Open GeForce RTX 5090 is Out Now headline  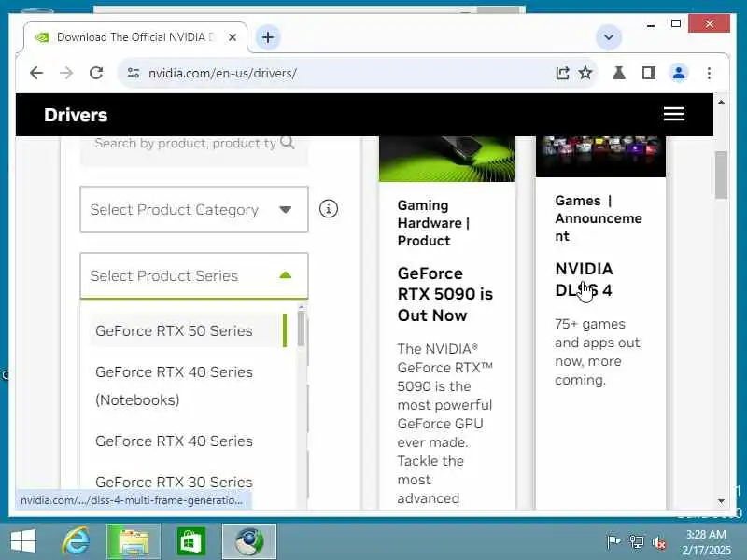pyautogui.click(x=445, y=294)
